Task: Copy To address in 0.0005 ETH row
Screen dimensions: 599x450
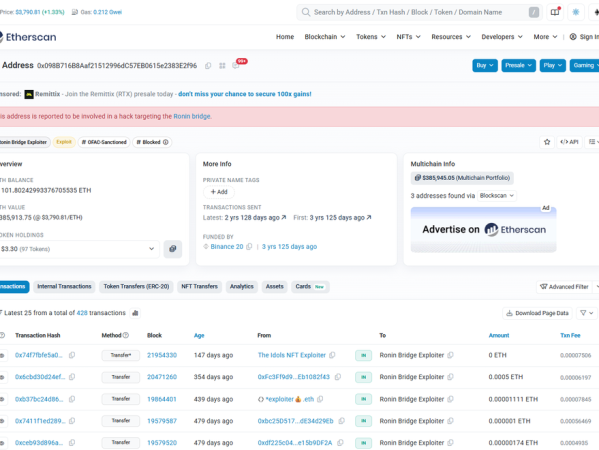Action: 450,377
